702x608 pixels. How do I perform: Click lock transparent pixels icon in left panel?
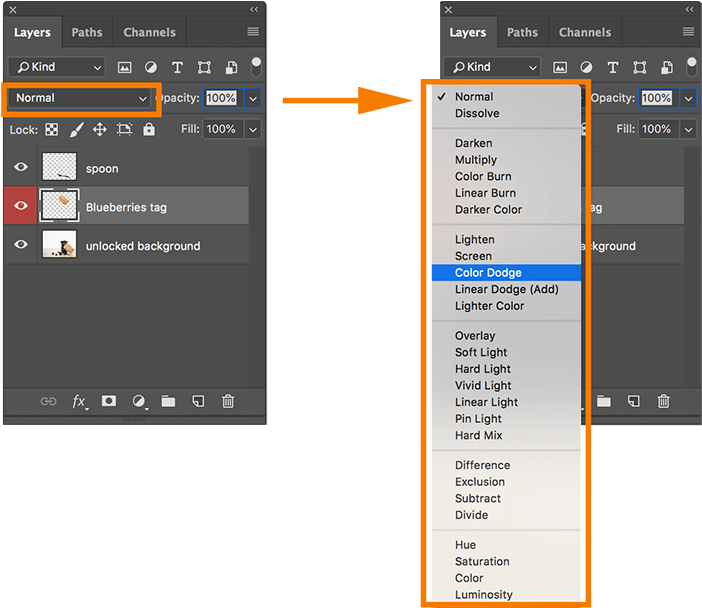pos(51,130)
